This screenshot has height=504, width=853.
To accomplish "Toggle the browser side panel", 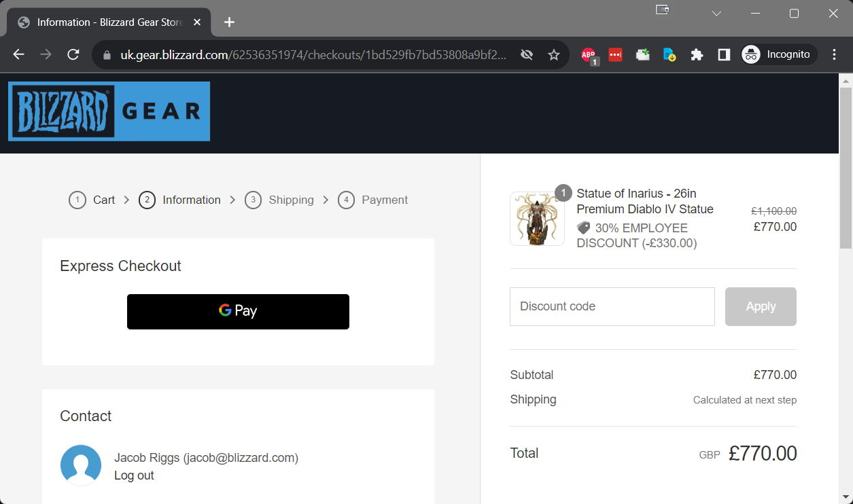I will (724, 55).
